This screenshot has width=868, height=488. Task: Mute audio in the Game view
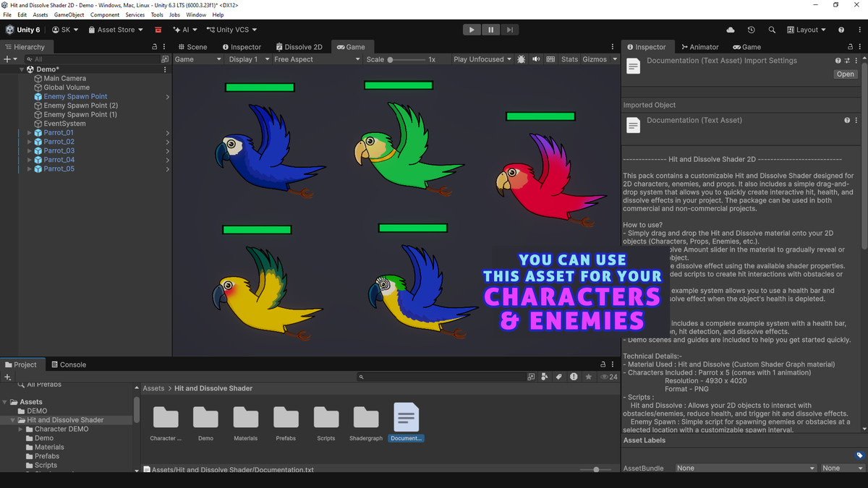pos(536,59)
